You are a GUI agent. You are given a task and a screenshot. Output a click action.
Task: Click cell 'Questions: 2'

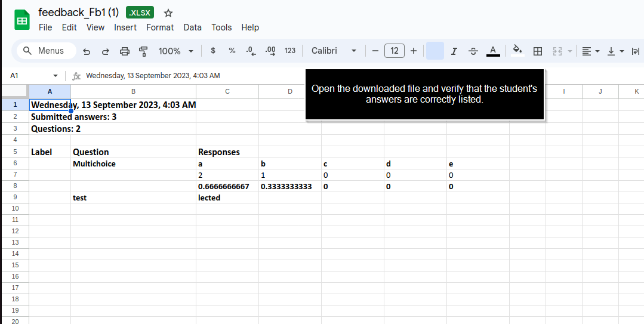pos(56,128)
